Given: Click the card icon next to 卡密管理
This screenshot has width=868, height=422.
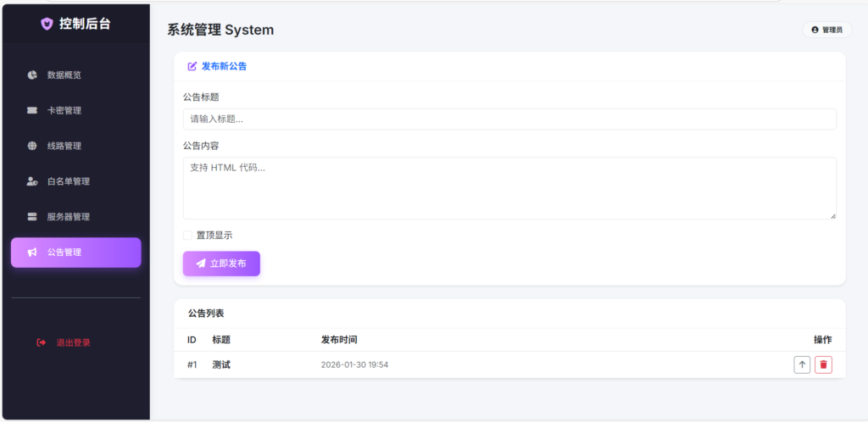Looking at the screenshot, I should pos(32,110).
